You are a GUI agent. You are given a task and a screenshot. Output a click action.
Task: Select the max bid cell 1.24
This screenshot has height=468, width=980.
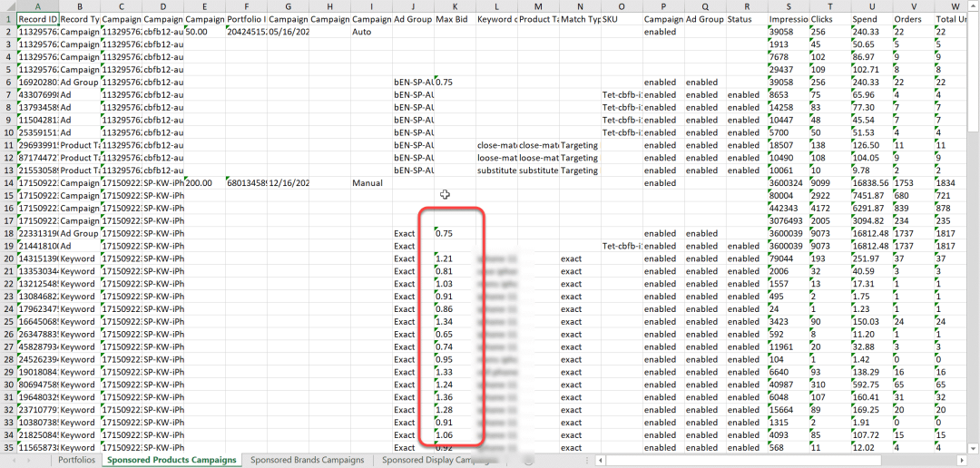click(x=455, y=385)
